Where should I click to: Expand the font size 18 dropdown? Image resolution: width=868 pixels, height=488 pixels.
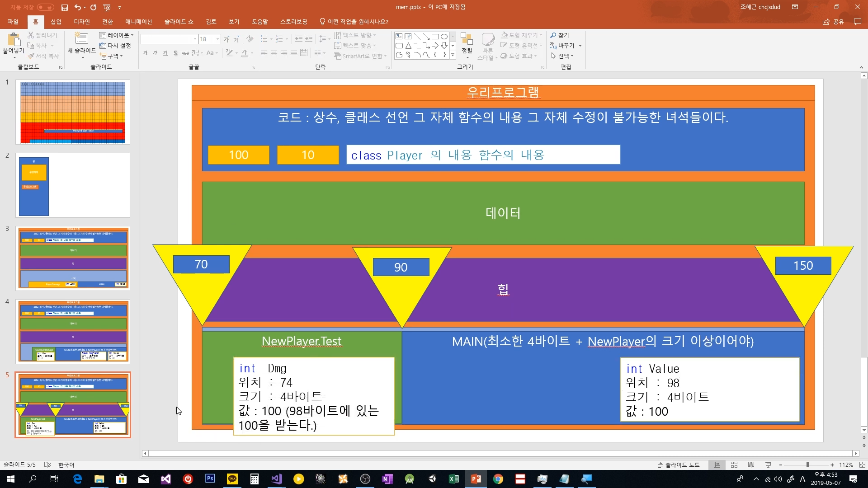(217, 39)
